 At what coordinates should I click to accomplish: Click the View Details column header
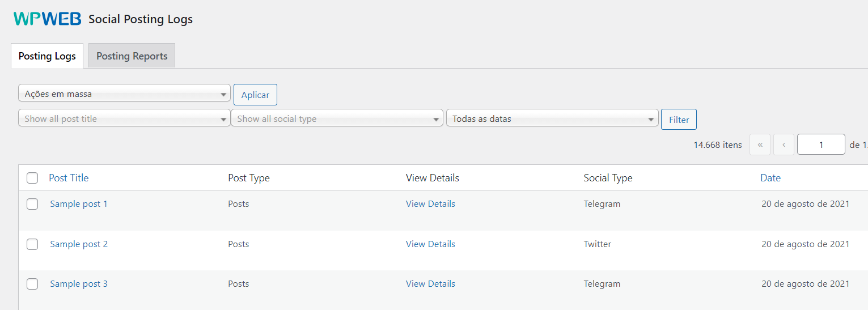(x=433, y=178)
